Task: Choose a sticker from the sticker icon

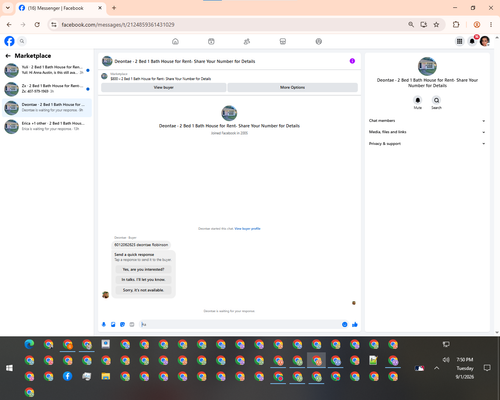Action: [x=122, y=324]
